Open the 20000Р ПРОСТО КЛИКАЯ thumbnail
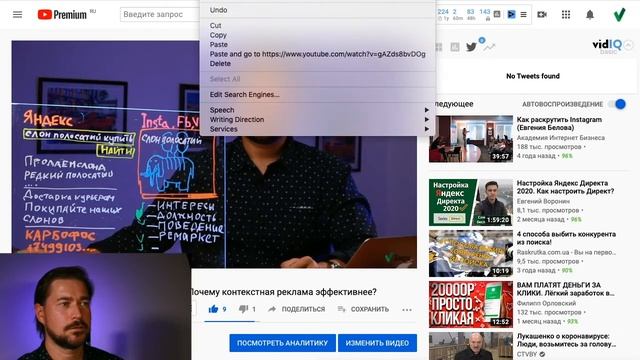The height and width of the screenshot is (360, 640). [471, 304]
